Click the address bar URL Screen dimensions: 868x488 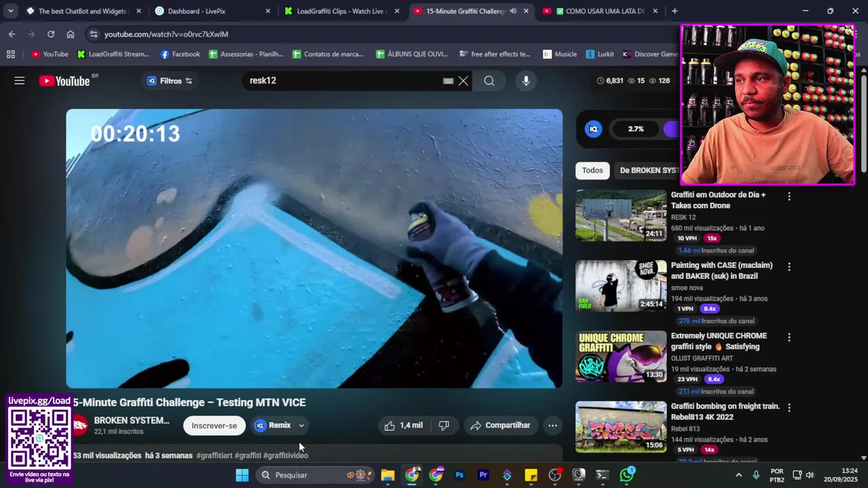point(166,34)
